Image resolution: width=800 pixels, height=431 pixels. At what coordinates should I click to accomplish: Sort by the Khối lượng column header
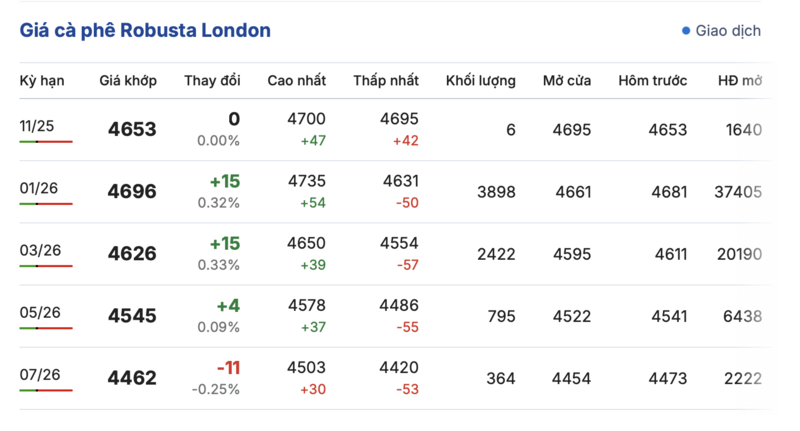[481, 81]
